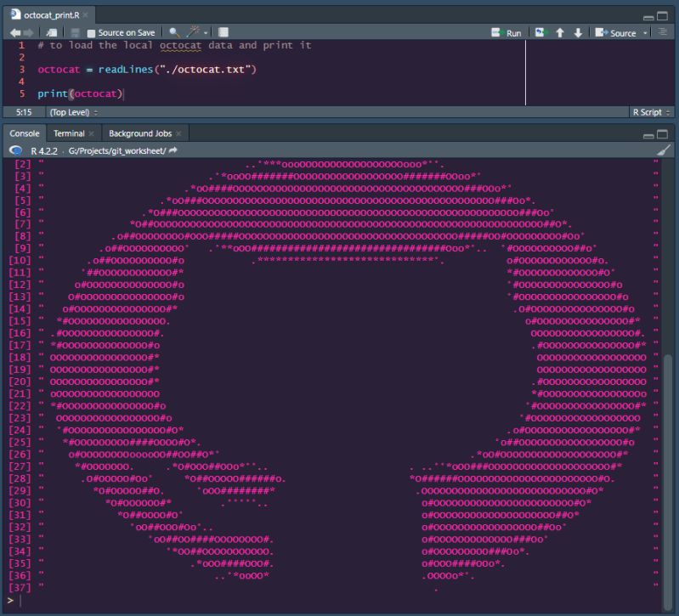679x616 pixels.
Task: Run the current line with Run button
Action: pos(506,33)
